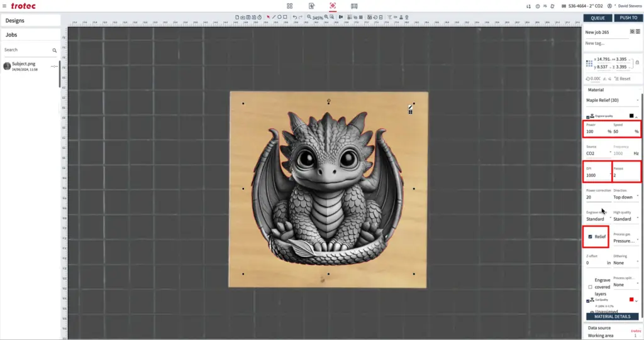Open the Dithering None dropdown
This screenshot has width=644, height=340.
(x=626, y=263)
